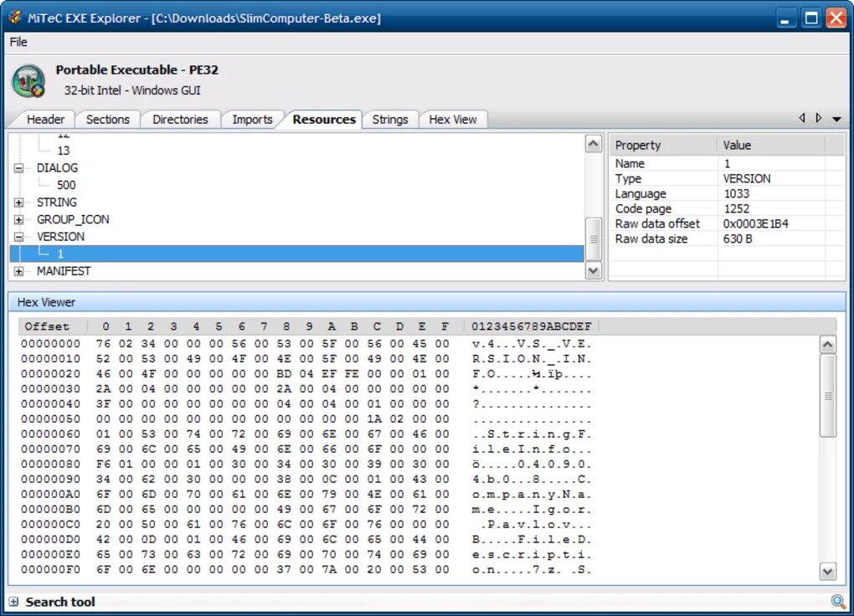Viewport: 854px width, 616px height.
Task: Select the DIALOG tree label
Action: 57,167
